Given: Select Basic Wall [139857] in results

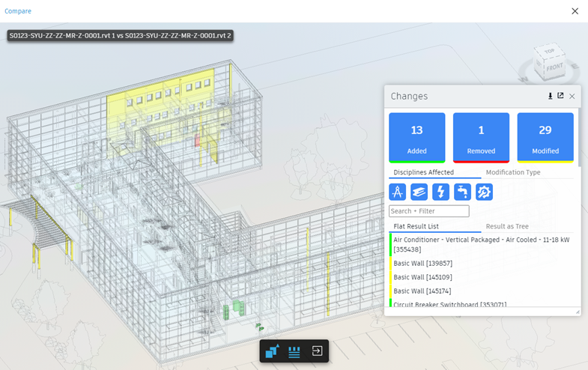Looking at the screenshot, I should pyautogui.click(x=482, y=263).
